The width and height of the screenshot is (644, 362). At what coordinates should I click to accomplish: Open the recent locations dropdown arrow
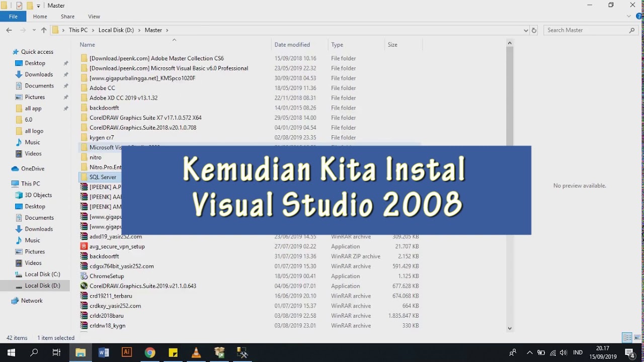tap(34, 30)
